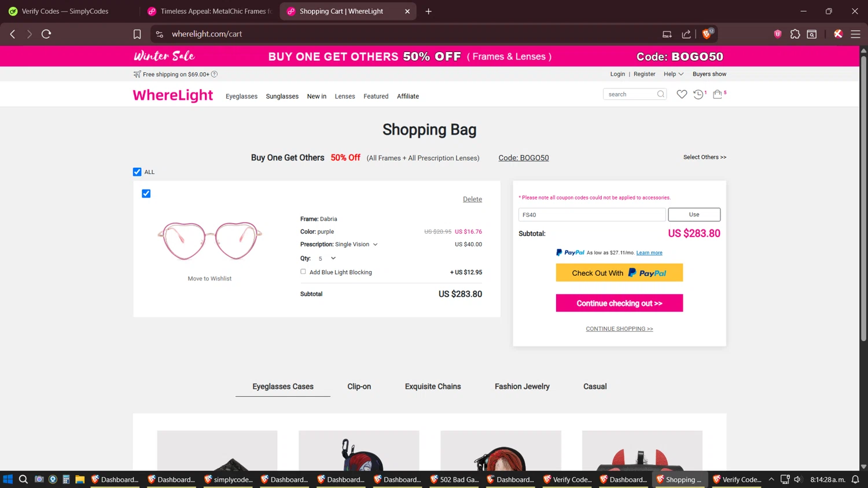This screenshot has height=488, width=868.
Task: Deselect the Dabria frame item checkbox
Action: [x=146, y=194]
